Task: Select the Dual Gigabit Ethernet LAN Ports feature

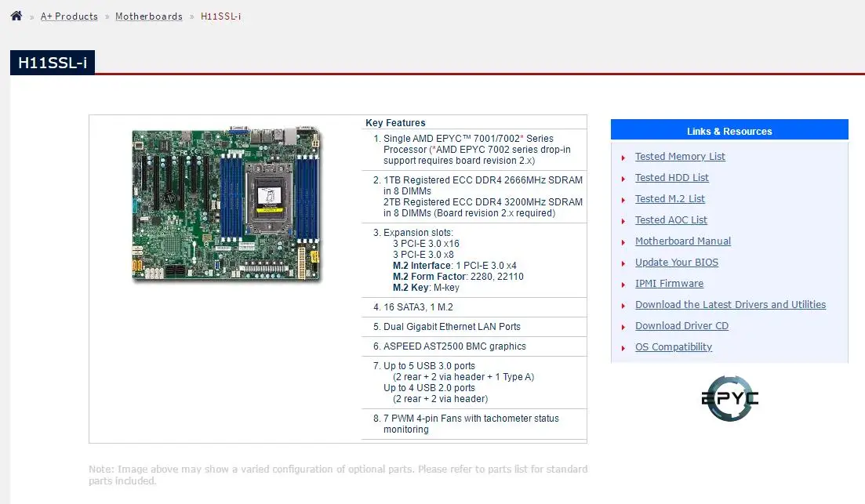Action: pos(452,326)
